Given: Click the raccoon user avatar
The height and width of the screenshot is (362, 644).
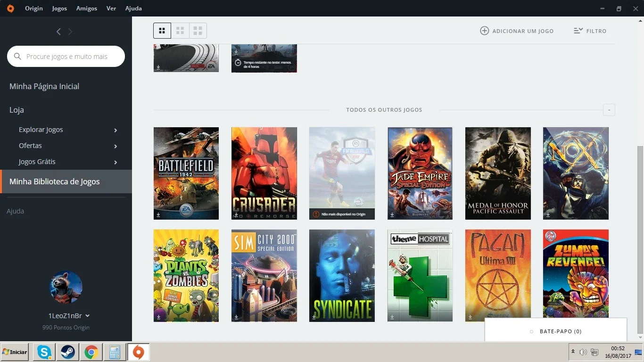Looking at the screenshot, I should 66,287.
